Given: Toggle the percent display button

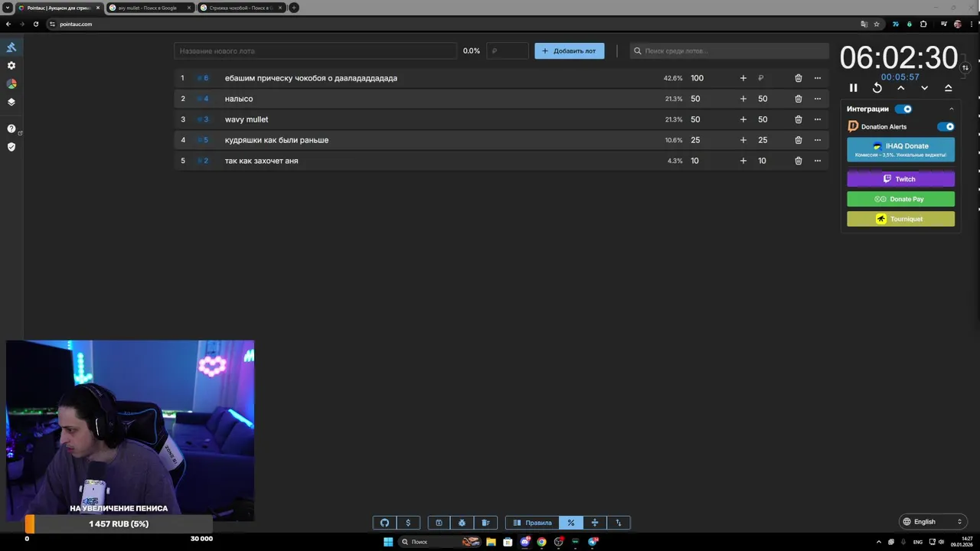Looking at the screenshot, I should 570,523.
